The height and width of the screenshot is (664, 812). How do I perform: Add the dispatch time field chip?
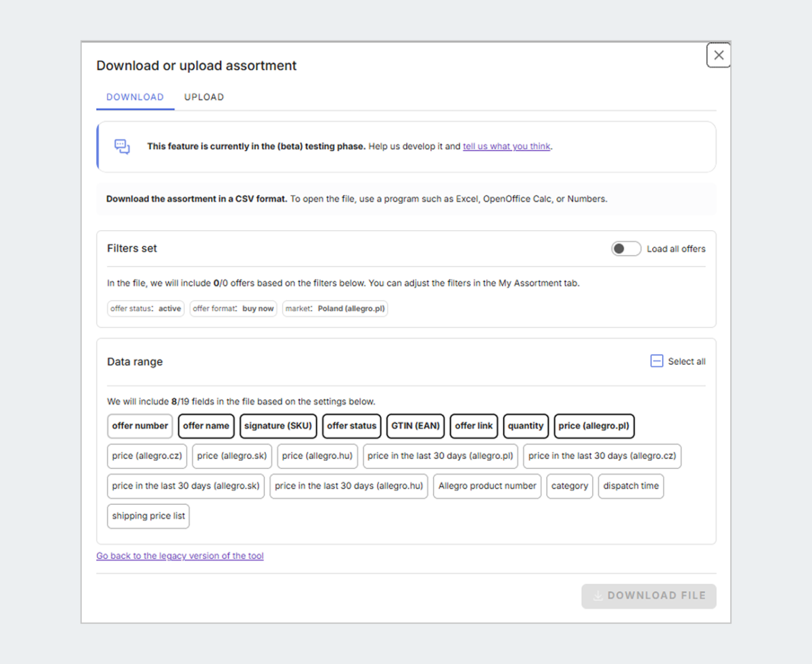point(631,486)
